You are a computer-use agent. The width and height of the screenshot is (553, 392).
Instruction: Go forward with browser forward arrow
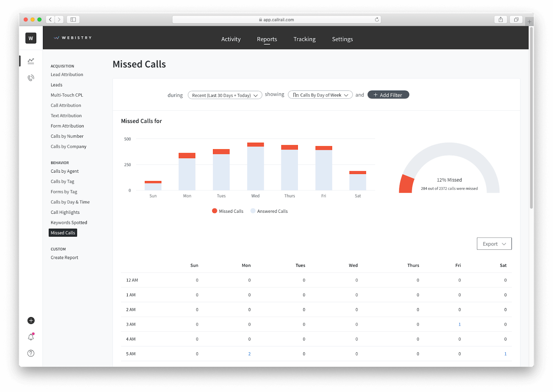click(x=59, y=20)
